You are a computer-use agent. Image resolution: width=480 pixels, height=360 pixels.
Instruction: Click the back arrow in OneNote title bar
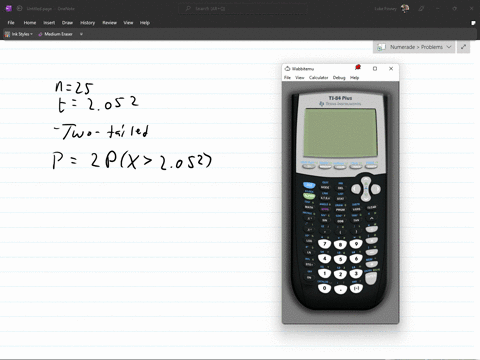point(19,8)
